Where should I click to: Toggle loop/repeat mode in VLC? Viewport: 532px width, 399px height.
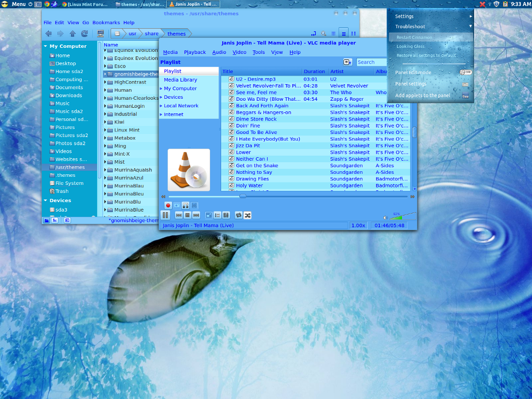point(239,215)
